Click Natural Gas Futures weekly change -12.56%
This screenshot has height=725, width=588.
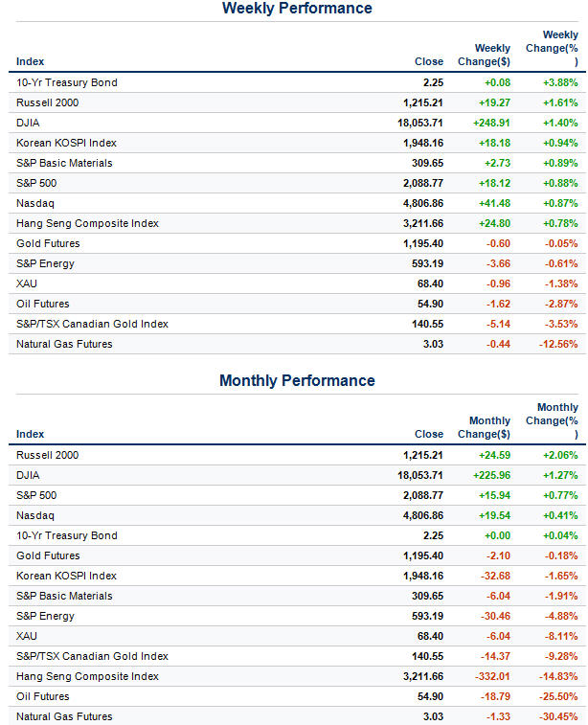(554, 344)
